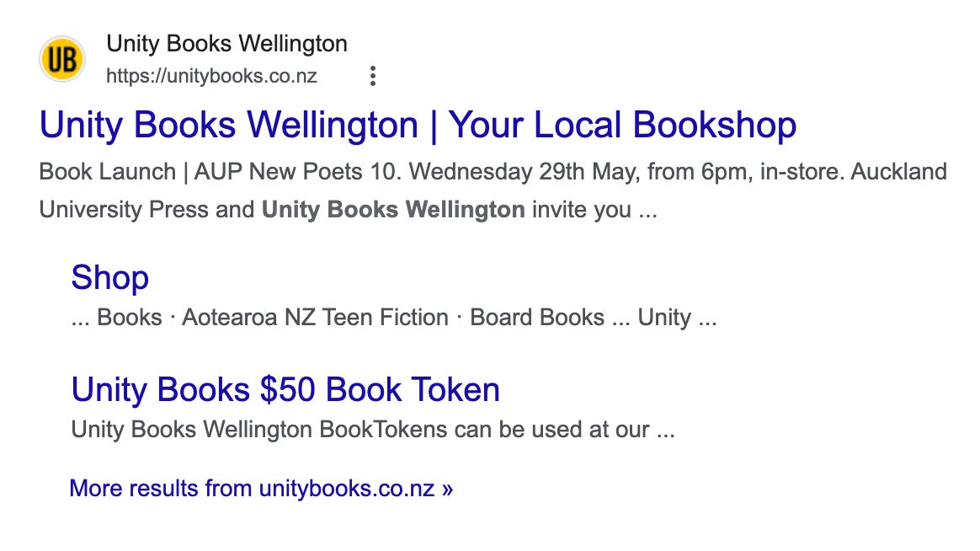This screenshot has width=980, height=551.
Task: Open the Shop sitelink
Action: click(109, 277)
